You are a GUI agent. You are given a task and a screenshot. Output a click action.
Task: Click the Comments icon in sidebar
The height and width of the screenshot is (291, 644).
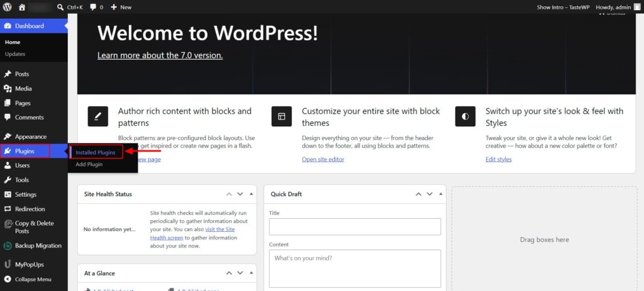tap(8, 118)
